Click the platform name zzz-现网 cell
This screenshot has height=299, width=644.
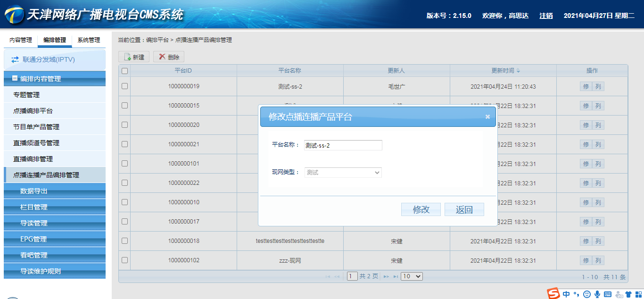(x=290, y=260)
